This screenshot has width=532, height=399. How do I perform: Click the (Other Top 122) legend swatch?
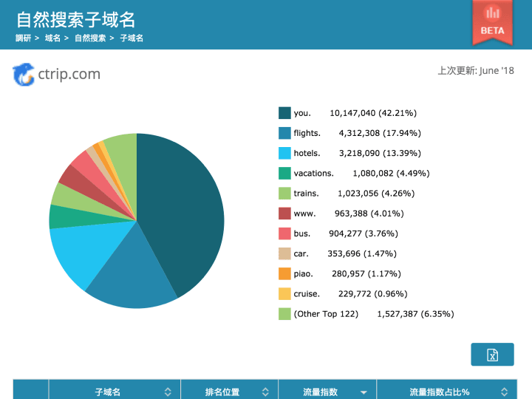tap(284, 314)
